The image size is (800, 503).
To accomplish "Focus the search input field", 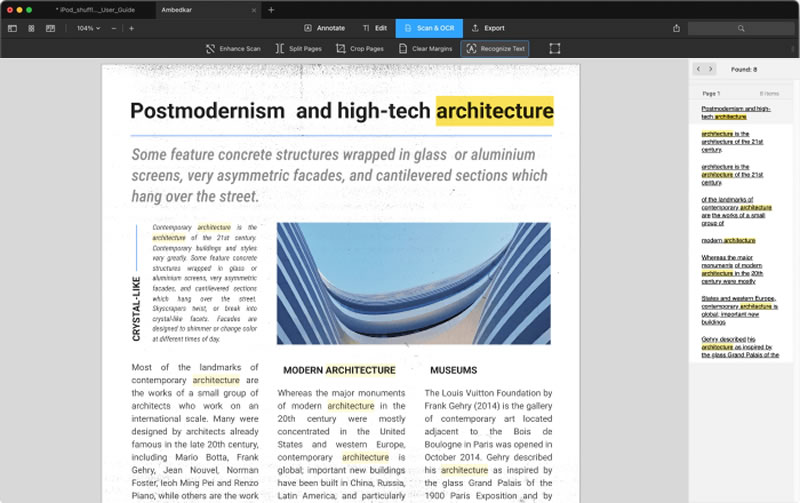I will click(741, 29).
